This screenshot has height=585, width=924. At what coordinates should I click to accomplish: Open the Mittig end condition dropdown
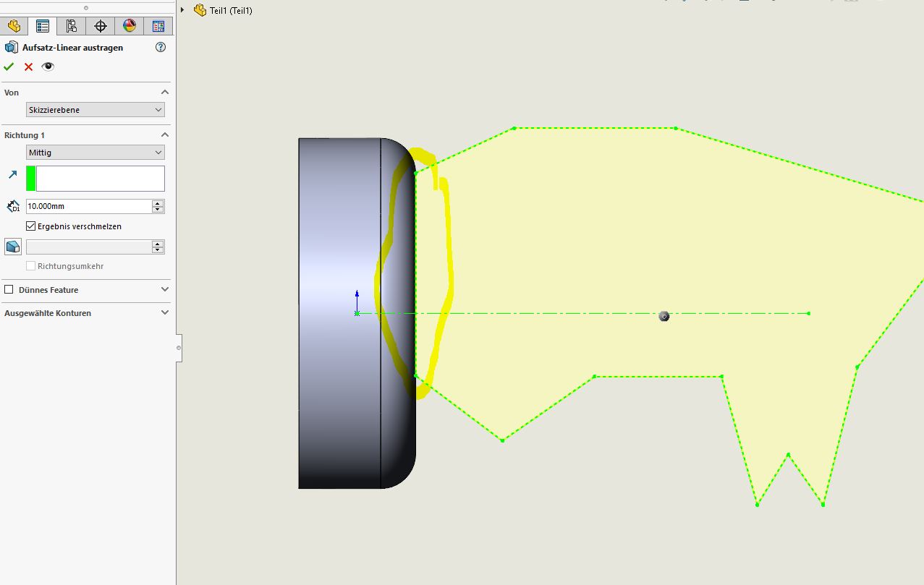tap(96, 153)
